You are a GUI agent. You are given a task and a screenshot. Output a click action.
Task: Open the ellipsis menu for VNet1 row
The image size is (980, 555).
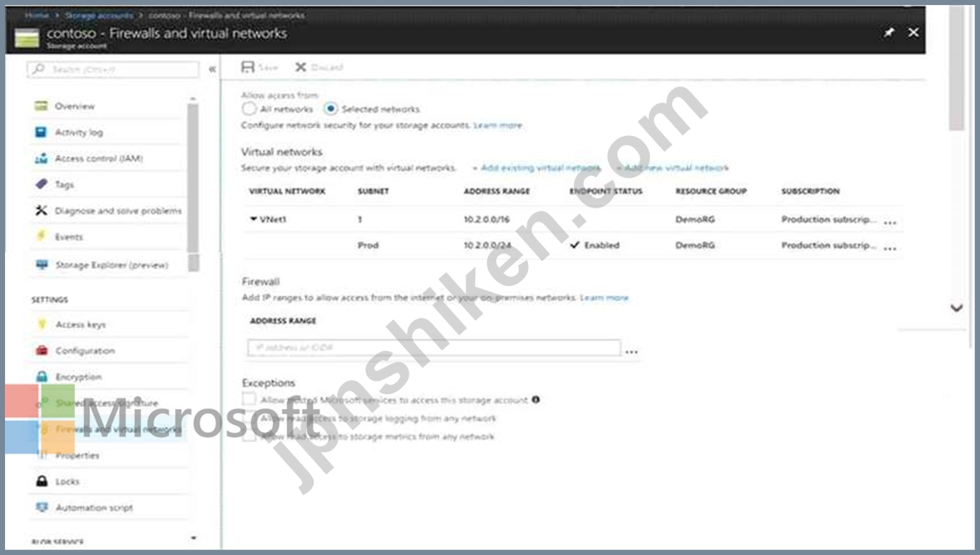(x=890, y=222)
